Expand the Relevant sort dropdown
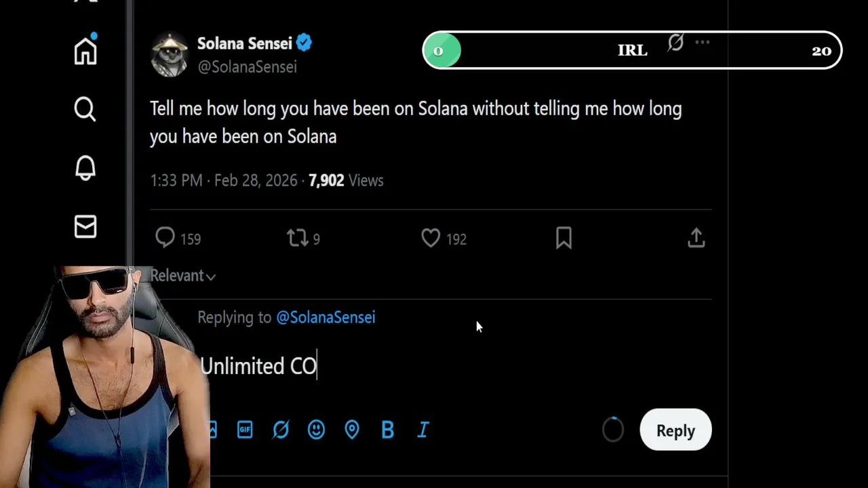 [182, 276]
